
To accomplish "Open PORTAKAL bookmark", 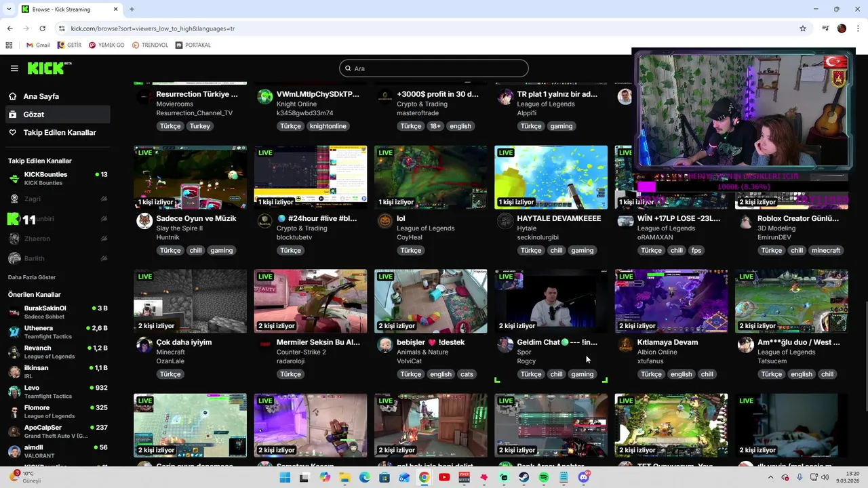I will (193, 45).
